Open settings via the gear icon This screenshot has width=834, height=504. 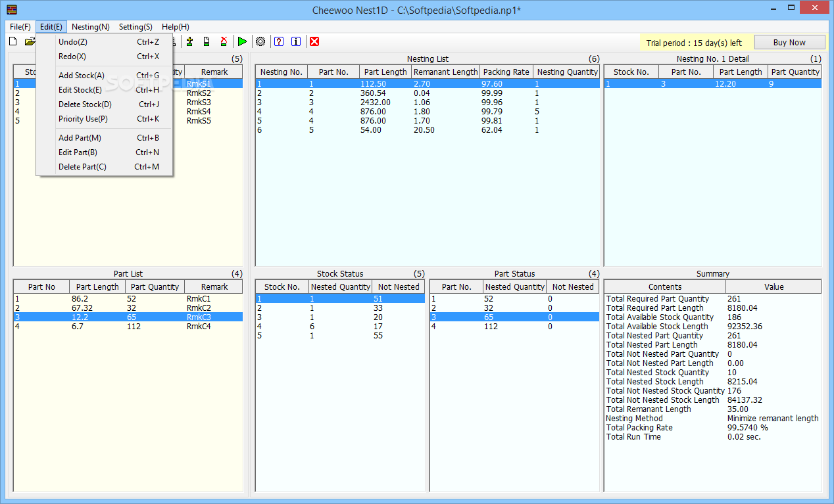260,42
